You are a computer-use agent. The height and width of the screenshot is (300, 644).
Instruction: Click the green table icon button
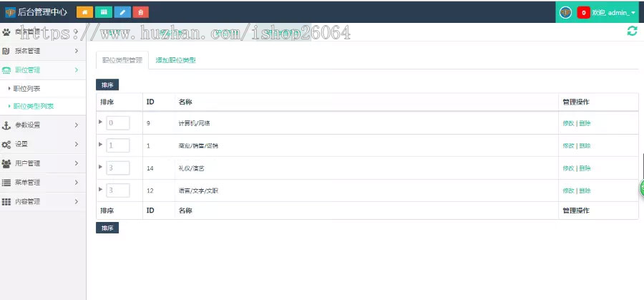[x=104, y=12]
